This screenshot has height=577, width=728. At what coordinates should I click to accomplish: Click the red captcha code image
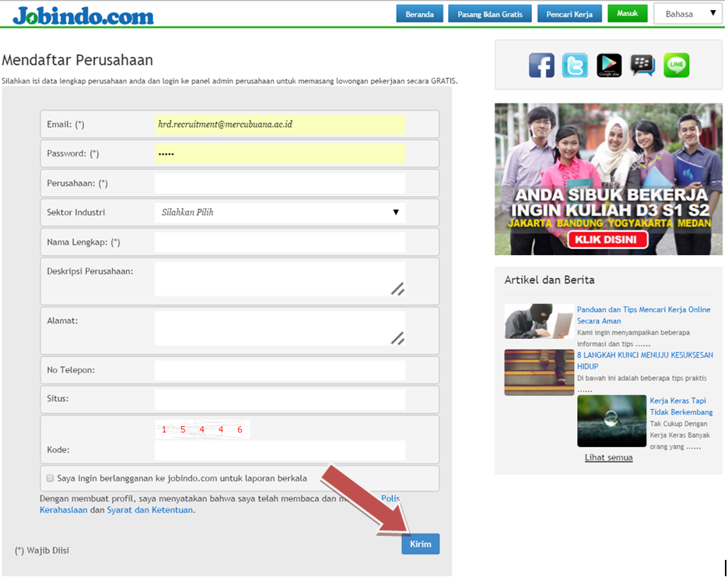[202, 429]
